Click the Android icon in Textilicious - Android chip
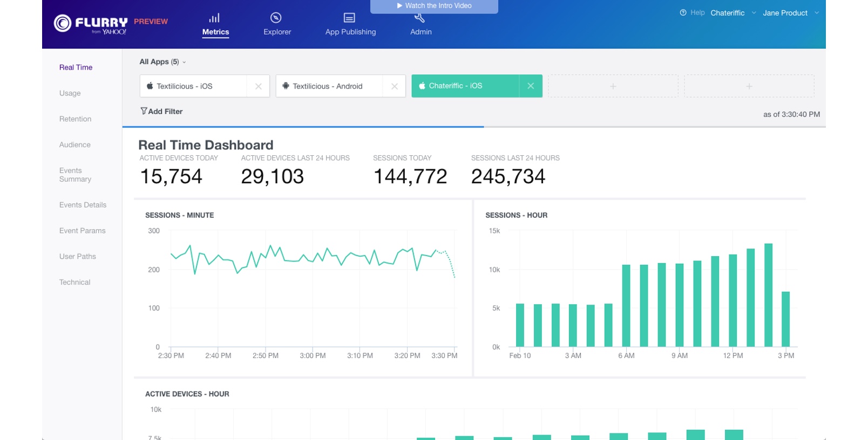Viewport: 868px width, 440px height. coord(286,86)
